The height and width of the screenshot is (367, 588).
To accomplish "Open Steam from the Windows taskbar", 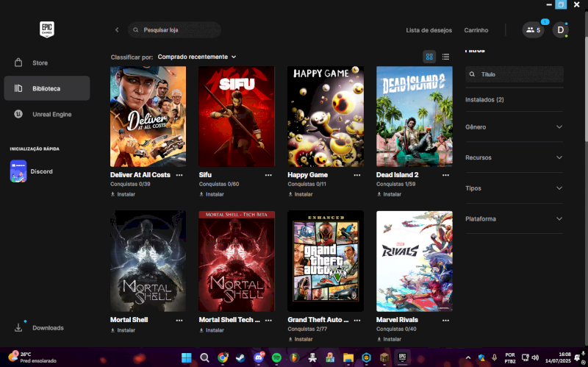I will (240, 357).
